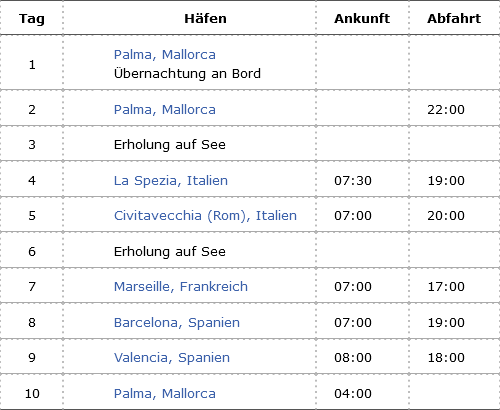
Task: Open the Marseille, Frankreich port link
Action: tap(181, 287)
